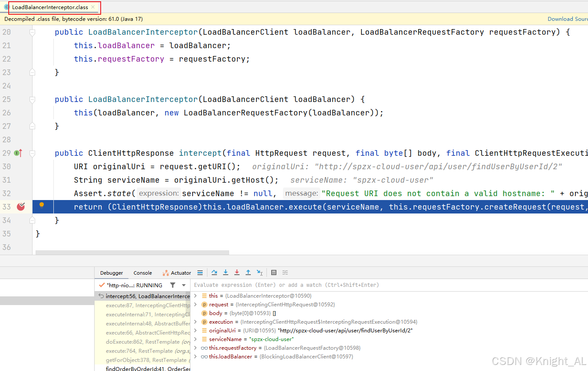588x371 pixels.
Task: Click the Step Over debugger icon
Action: point(214,273)
